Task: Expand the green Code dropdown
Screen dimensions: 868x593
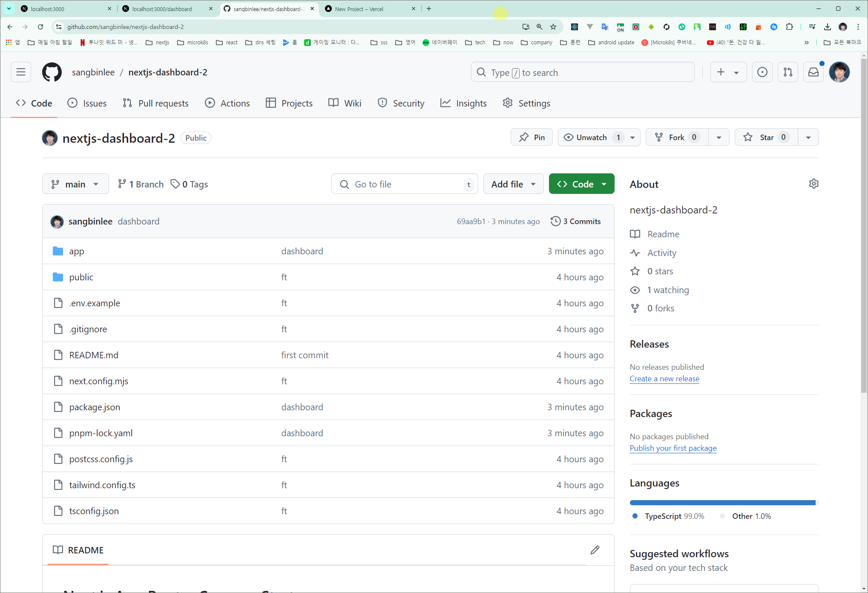Action: (x=581, y=184)
